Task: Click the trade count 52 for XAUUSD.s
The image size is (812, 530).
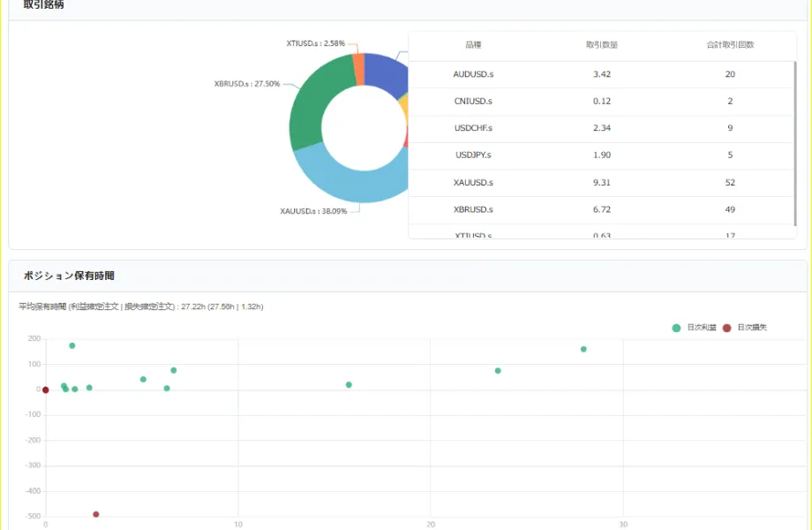Action: tap(730, 182)
